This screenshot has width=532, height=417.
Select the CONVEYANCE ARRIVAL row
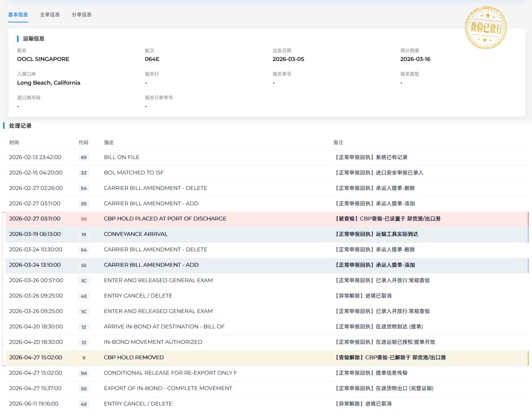267,234
